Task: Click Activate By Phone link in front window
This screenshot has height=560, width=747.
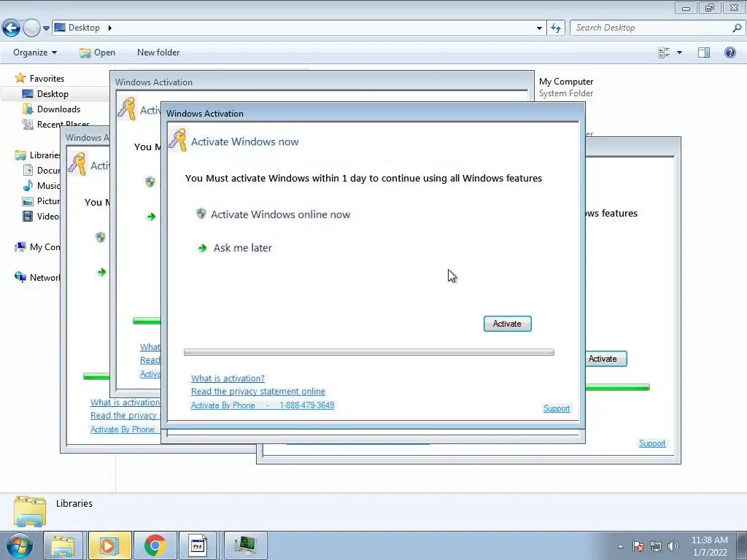Action: coord(263,405)
